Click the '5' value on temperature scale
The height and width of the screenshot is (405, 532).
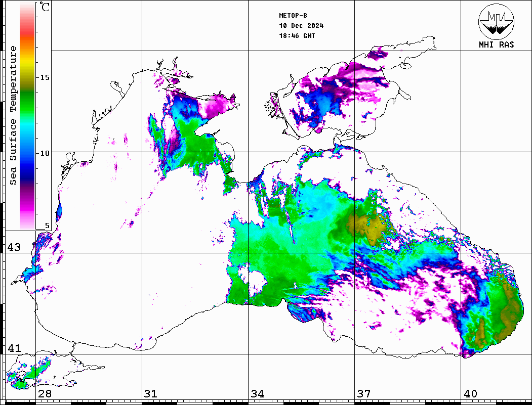point(47,226)
